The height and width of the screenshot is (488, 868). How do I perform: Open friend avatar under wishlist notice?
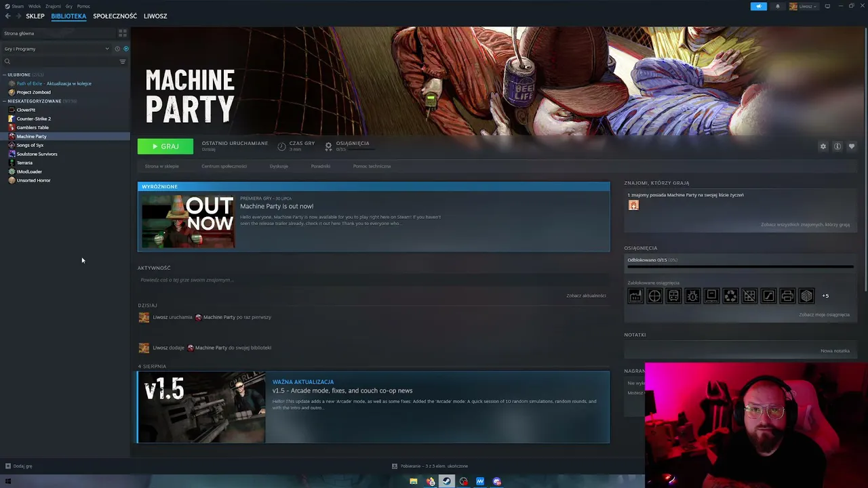pos(633,205)
